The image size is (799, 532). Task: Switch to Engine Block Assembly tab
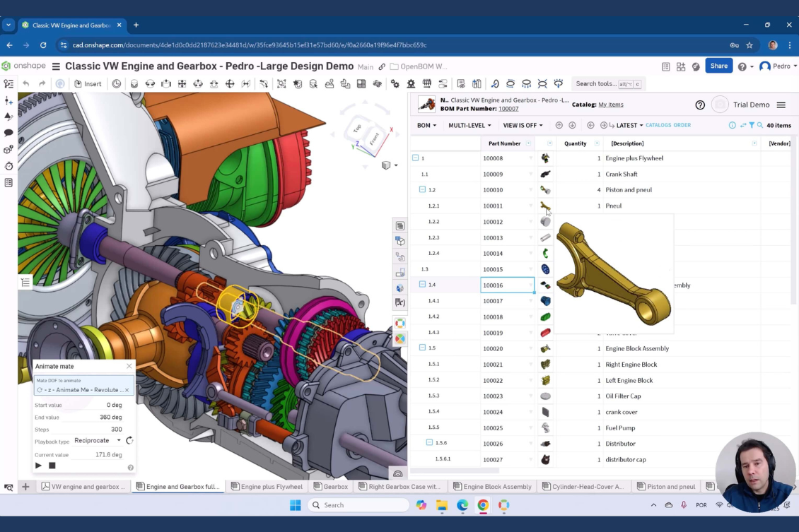tap(492, 487)
